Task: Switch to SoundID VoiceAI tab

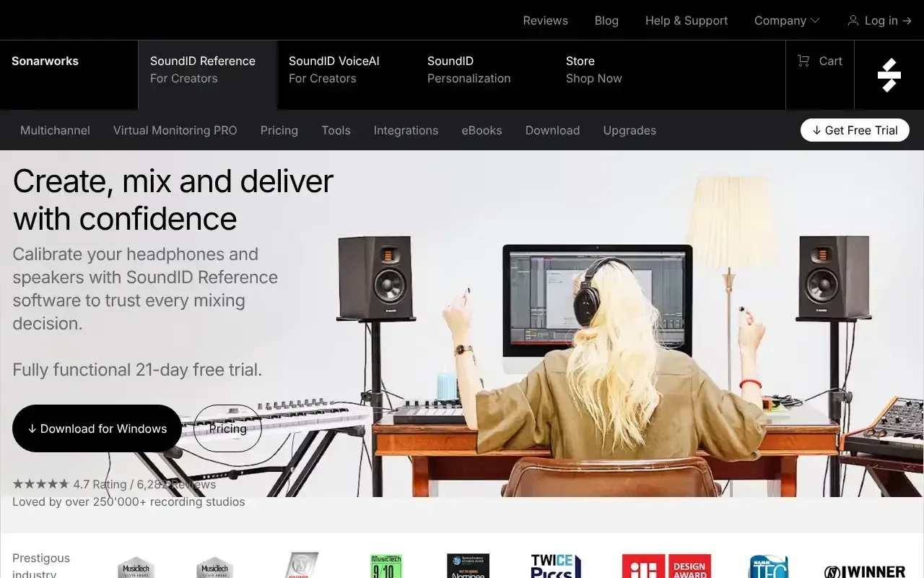Action: [334, 69]
